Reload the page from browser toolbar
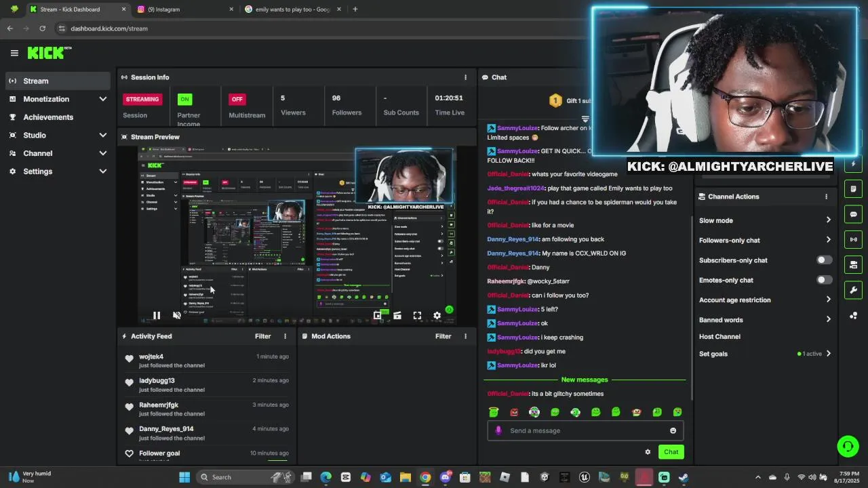Screen dimensions: 868x488 pos(42,28)
